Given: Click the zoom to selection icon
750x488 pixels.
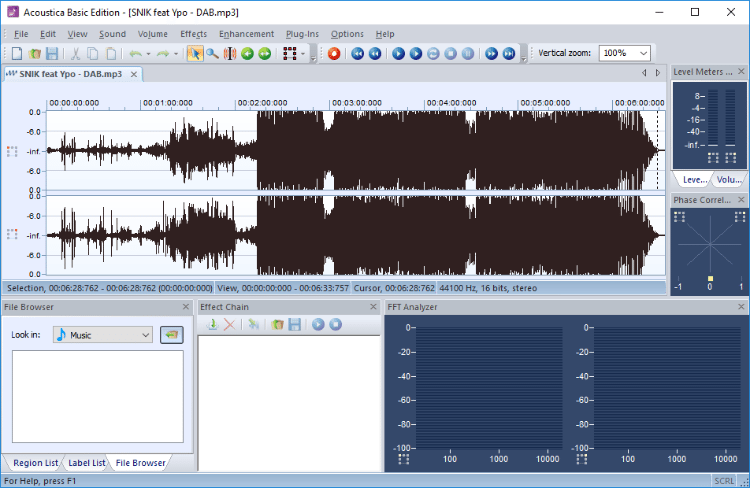Looking at the screenshot, I should (x=230, y=53).
